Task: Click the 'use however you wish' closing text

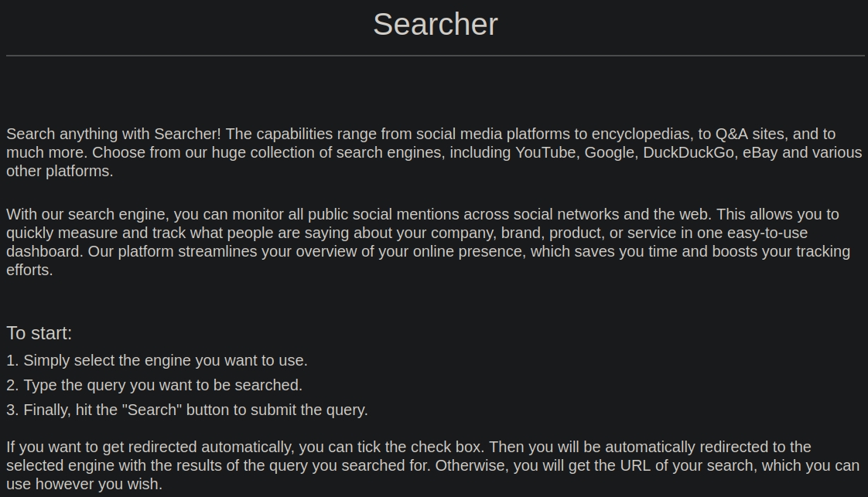Action: 84,485
